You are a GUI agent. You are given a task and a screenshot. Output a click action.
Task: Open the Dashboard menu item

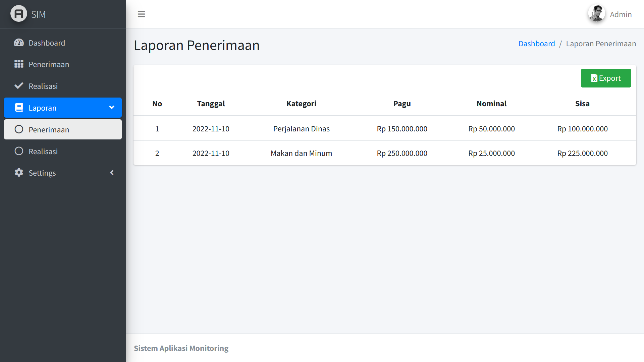[47, 43]
